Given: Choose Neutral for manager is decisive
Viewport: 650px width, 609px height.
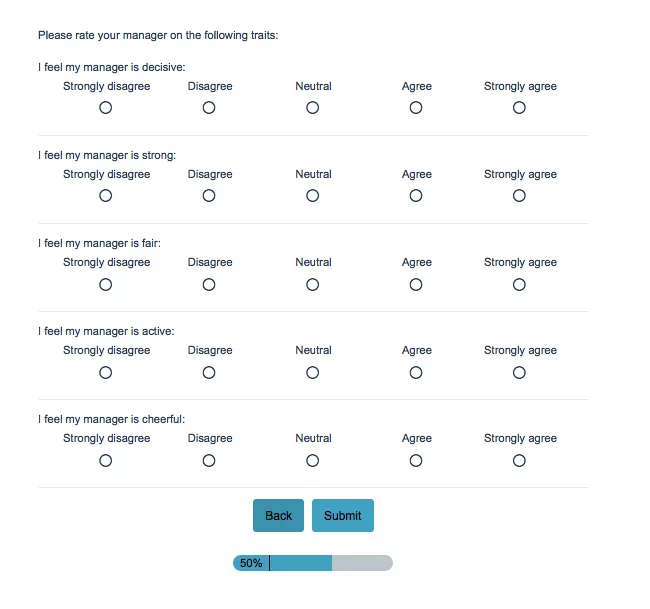Looking at the screenshot, I should click(x=313, y=108).
